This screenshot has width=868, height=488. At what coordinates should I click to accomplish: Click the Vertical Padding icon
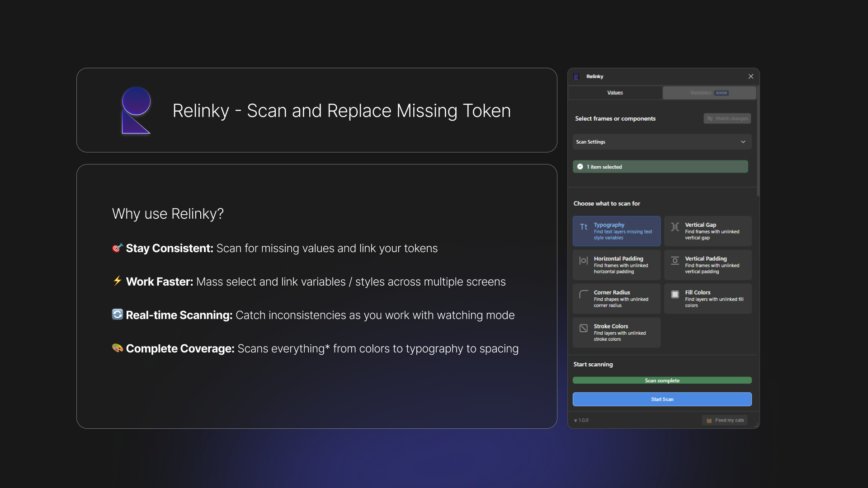point(675,261)
